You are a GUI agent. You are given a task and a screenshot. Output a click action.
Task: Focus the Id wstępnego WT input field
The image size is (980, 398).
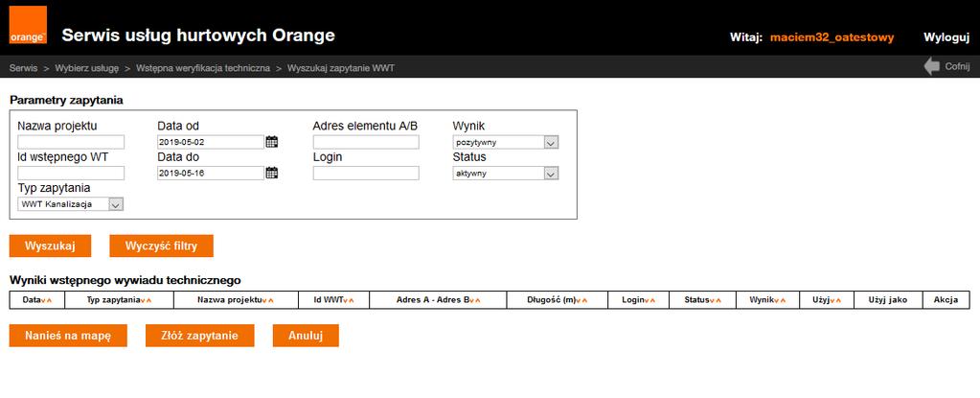tap(71, 174)
